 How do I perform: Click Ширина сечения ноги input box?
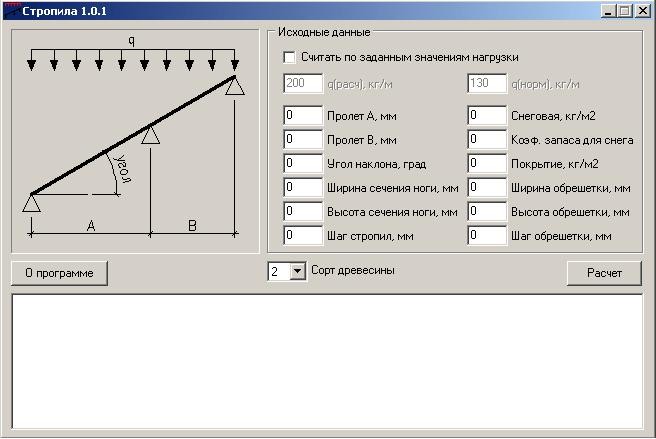[303, 187]
